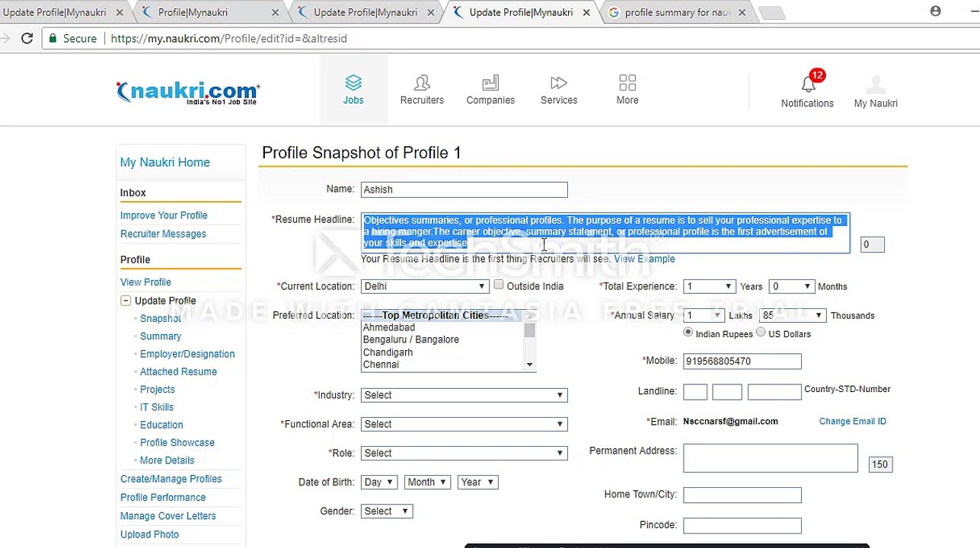
Task: Open the Summary profile section
Action: [x=161, y=336]
